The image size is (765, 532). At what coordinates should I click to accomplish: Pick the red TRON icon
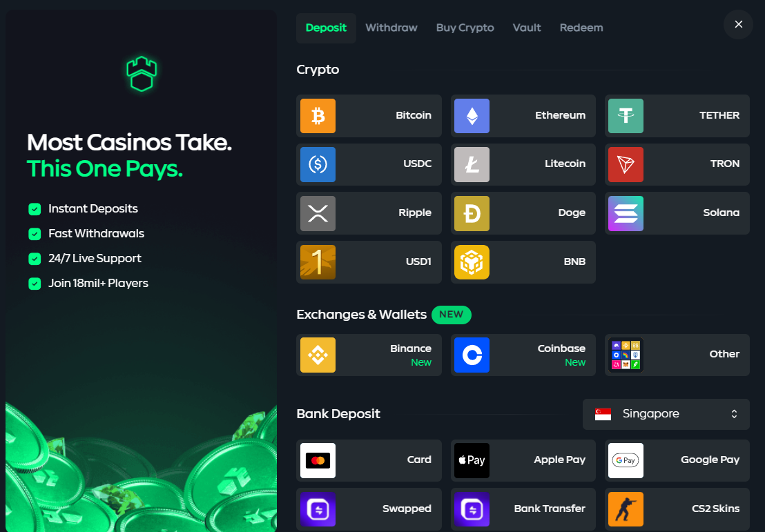point(626,164)
